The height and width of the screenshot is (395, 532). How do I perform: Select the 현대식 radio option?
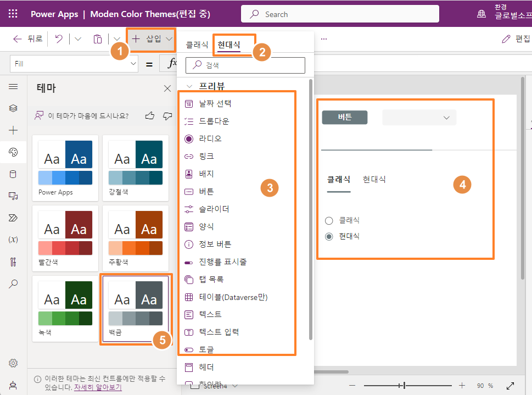coord(329,236)
